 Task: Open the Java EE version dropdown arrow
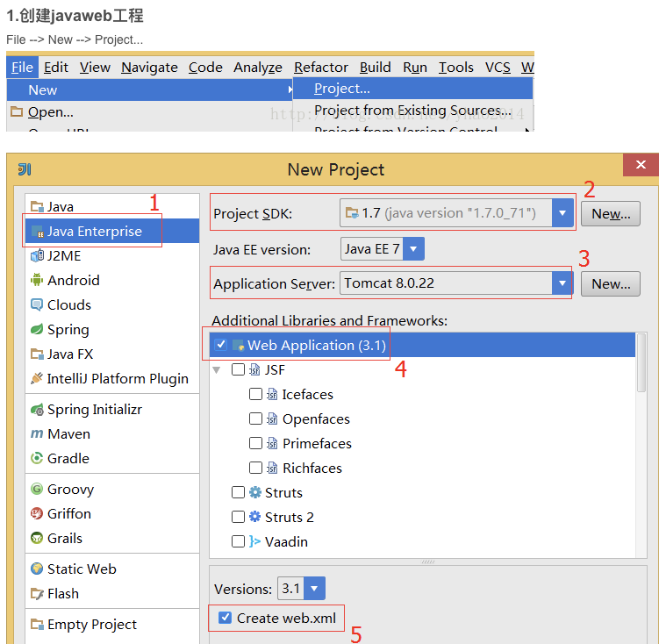(413, 248)
